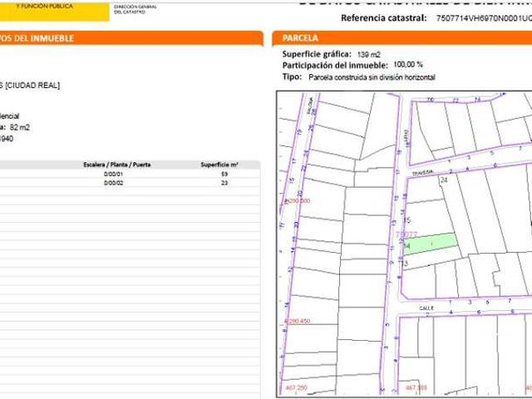Select the PARCELA section header
532x399 pixels.
(x=401, y=38)
